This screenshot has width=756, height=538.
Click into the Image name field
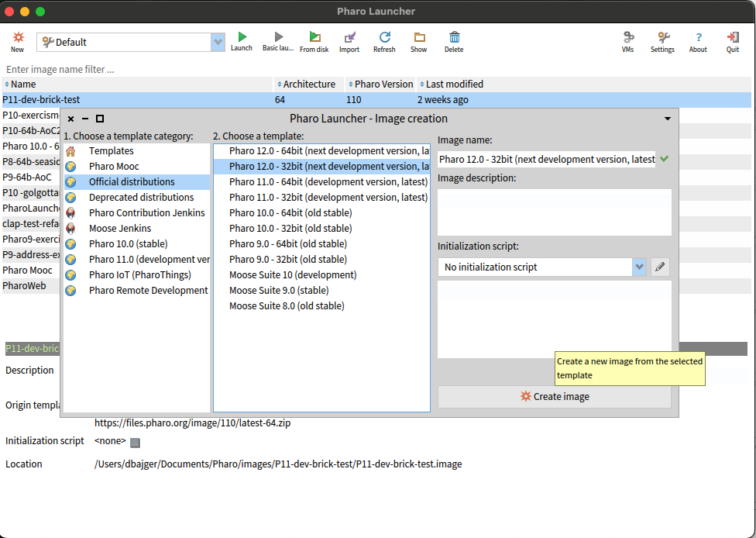coord(547,159)
